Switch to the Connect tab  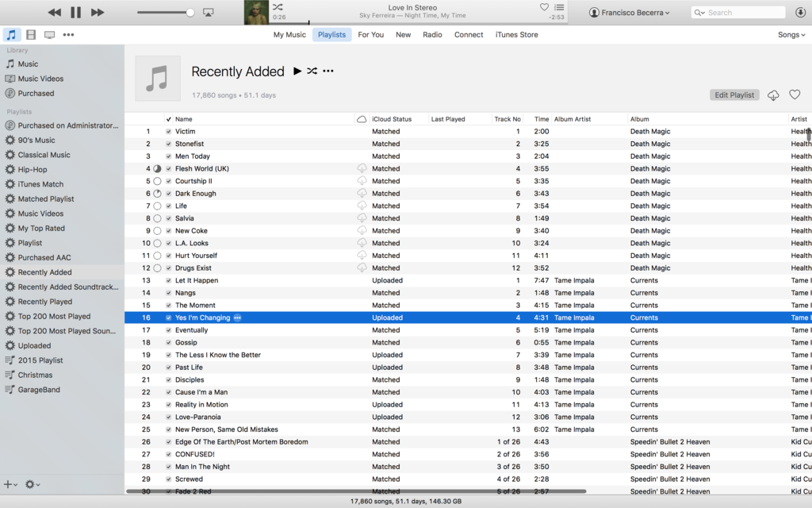[x=469, y=35]
